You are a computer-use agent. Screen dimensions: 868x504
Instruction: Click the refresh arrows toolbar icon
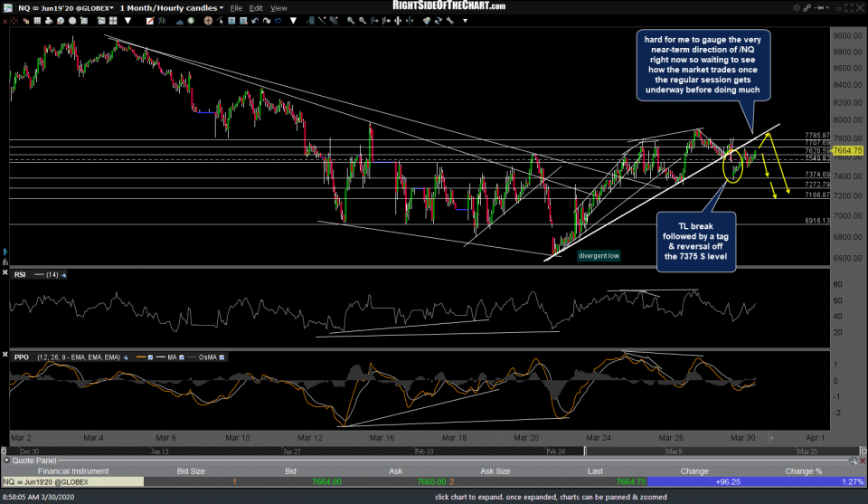[x=438, y=21]
